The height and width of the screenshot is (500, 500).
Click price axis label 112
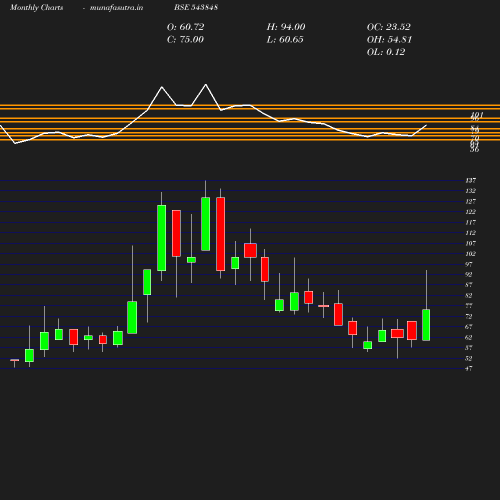[x=471, y=233]
